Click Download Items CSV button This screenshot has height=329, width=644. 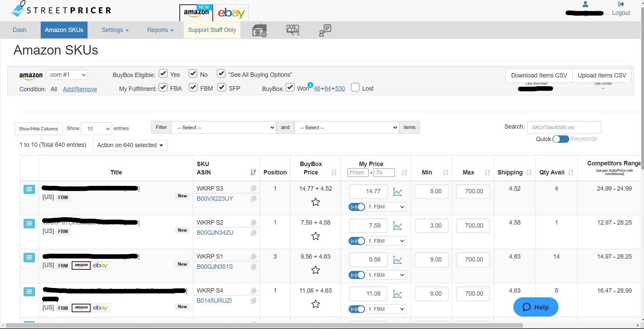pos(539,75)
